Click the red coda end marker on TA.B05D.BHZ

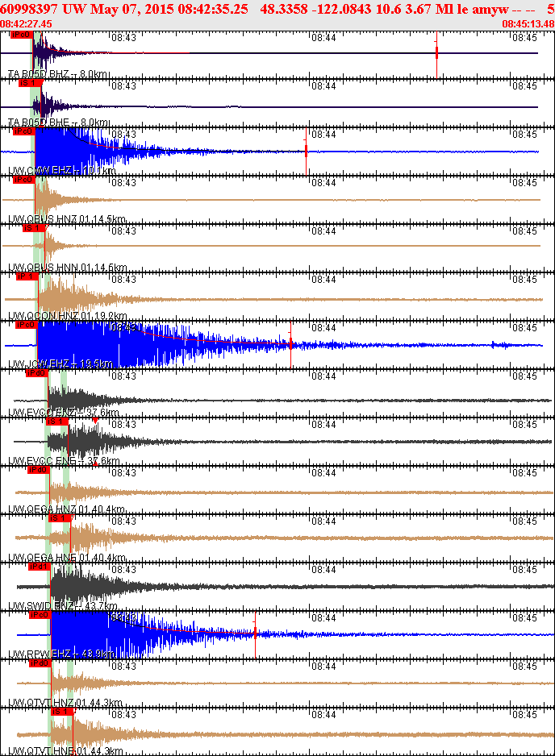coord(436,53)
